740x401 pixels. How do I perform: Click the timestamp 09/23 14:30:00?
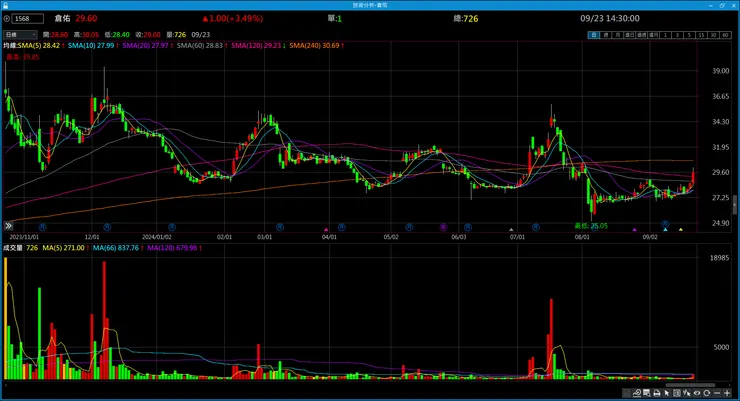610,18
